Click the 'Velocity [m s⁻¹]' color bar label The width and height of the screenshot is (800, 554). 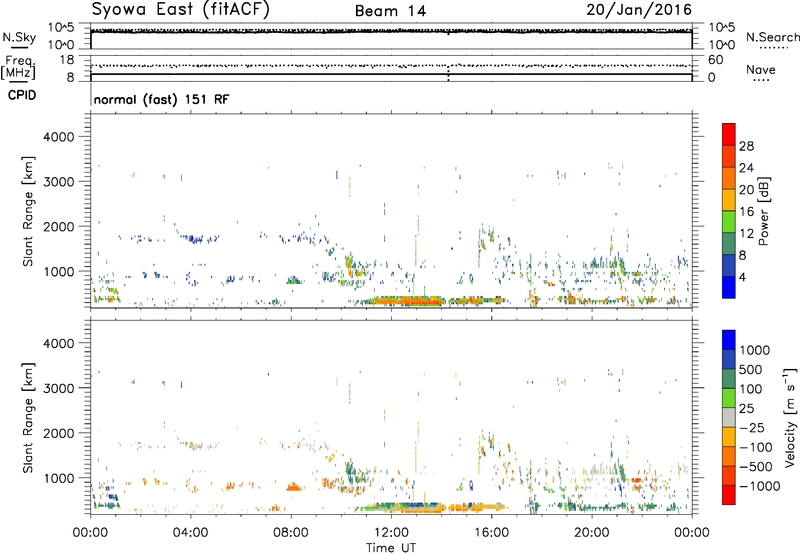pos(790,417)
